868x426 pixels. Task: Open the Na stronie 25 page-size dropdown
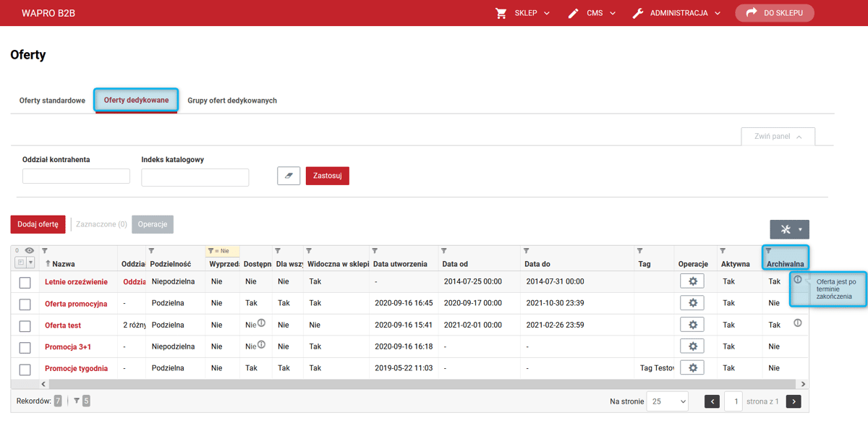click(x=668, y=401)
